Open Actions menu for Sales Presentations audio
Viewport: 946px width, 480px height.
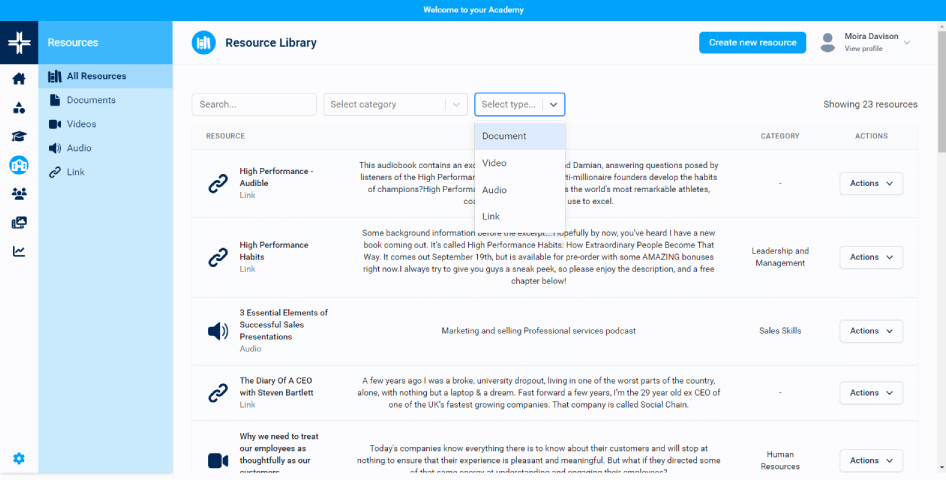870,331
